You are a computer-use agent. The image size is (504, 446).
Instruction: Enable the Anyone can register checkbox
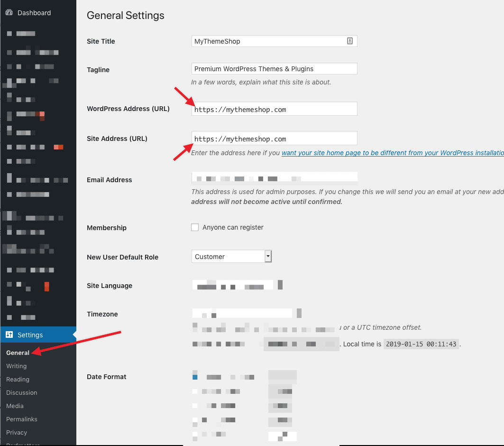click(x=195, y=227)
